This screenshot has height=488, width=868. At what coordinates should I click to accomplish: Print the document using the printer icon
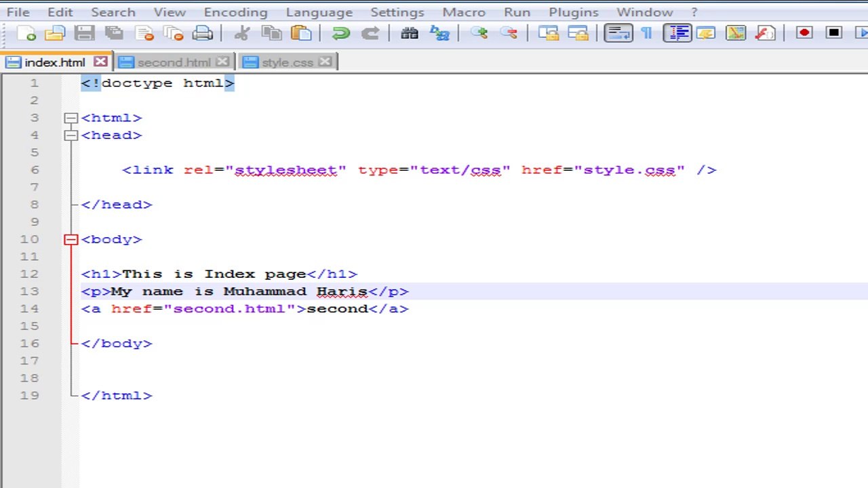coord(203,33)
